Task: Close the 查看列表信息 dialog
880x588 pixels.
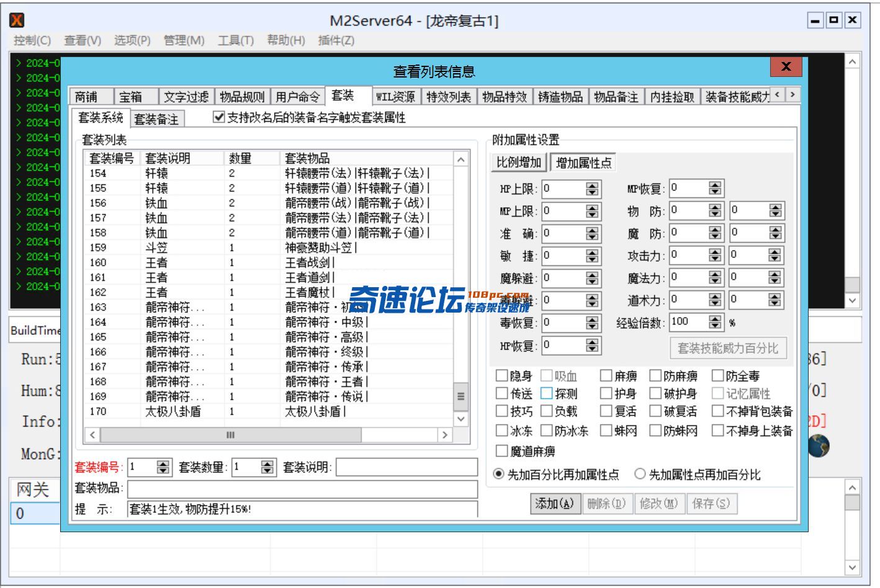Action: click(x=786, y=67)
